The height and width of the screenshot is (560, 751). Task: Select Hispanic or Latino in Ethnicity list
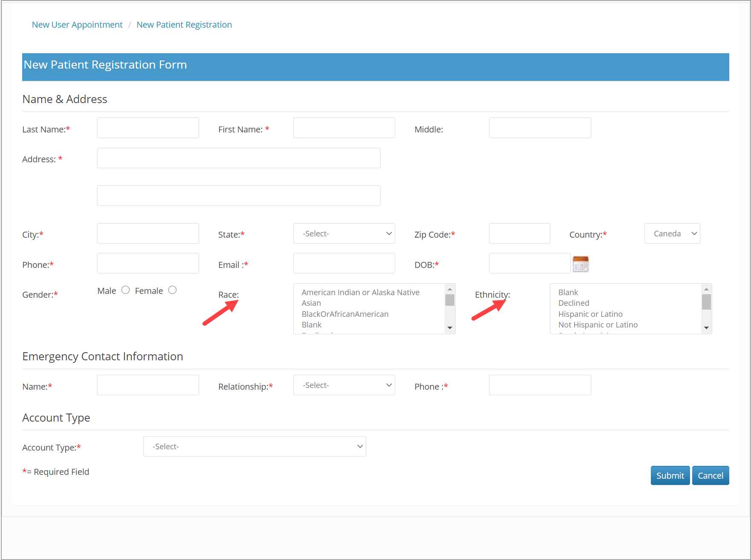coord(590,314)
